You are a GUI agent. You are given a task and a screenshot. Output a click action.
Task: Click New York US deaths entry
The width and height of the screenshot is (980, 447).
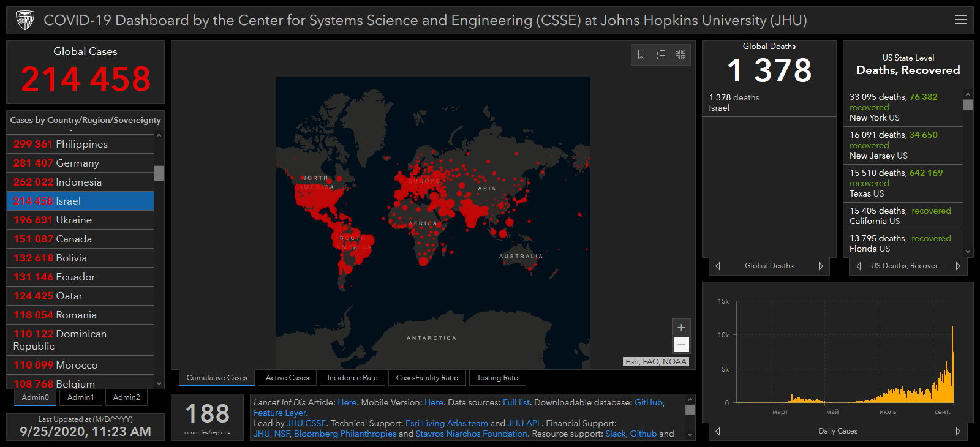click(x=903, y=107)
